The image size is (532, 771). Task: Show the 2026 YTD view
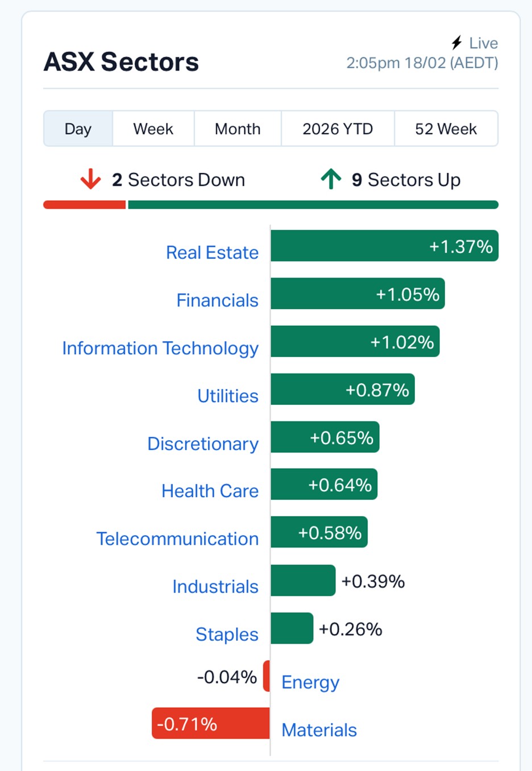pos(338,129)
